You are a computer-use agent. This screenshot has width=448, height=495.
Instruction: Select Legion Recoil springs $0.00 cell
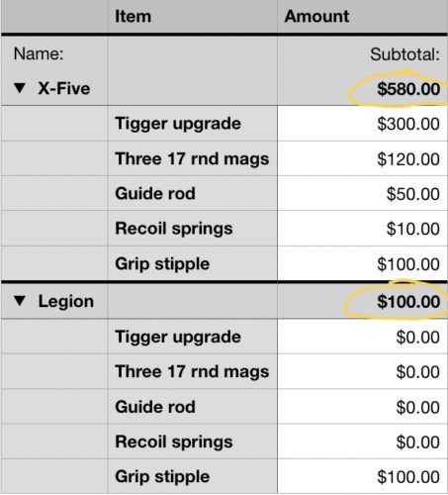click(x=363, y=442)
